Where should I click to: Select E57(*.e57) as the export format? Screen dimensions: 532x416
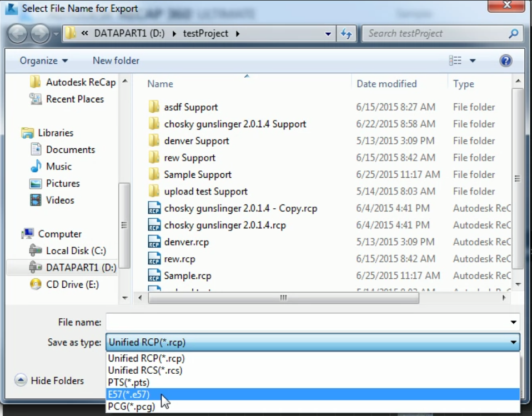[129, 394]
